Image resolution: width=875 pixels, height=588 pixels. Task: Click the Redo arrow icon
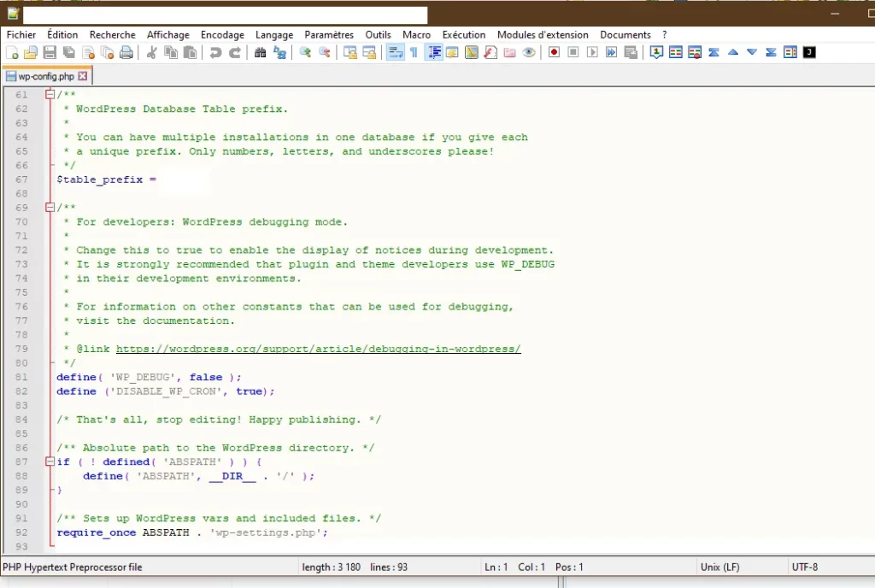coord(235,52)
